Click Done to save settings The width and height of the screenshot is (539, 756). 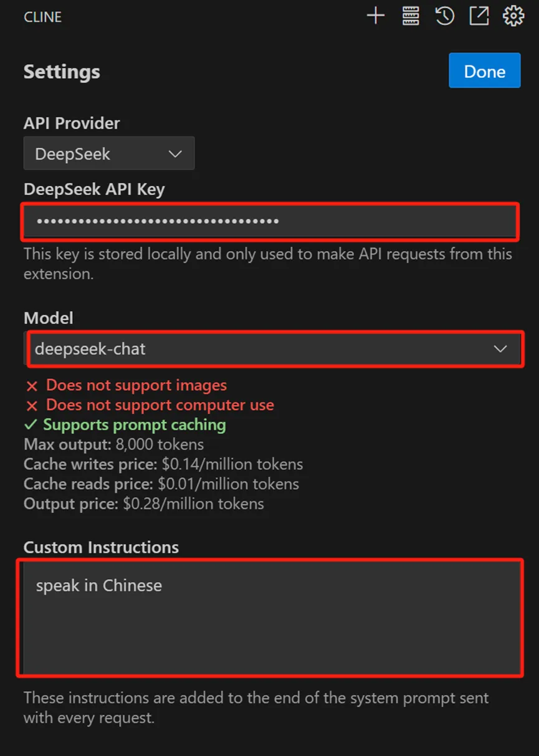click(x=484, y=70)
